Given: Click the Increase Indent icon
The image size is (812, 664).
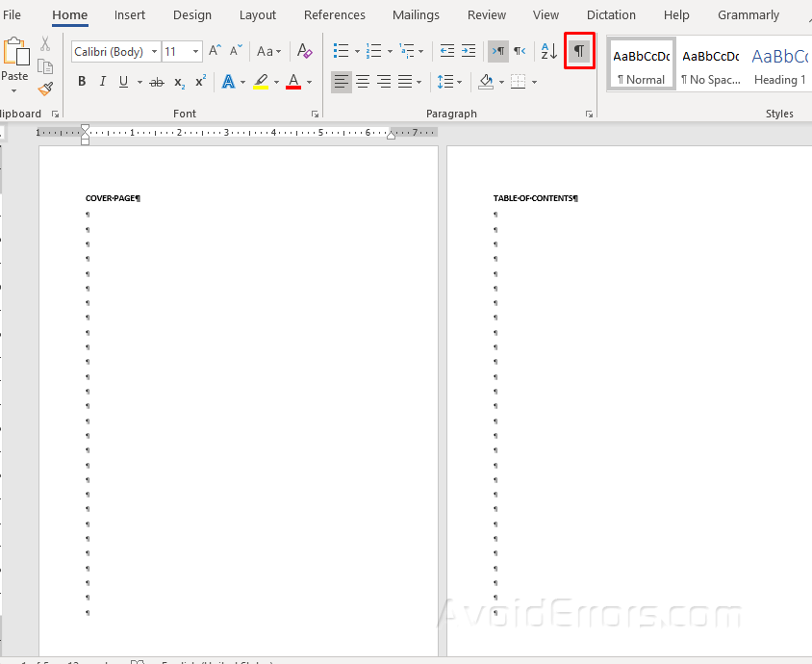Looking at the screenshot, I should click(x=469, y=51).
